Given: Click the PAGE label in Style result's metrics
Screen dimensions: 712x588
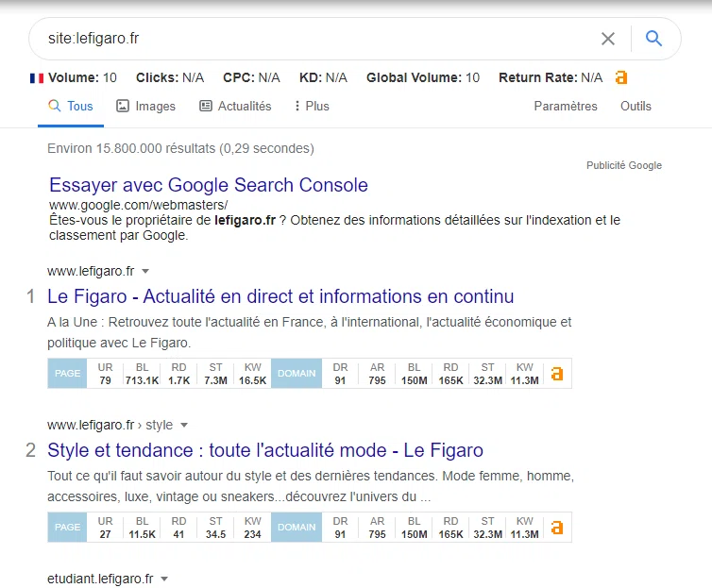Looking at the screenshot, I should pyautogui.click(x=67, y=528).
